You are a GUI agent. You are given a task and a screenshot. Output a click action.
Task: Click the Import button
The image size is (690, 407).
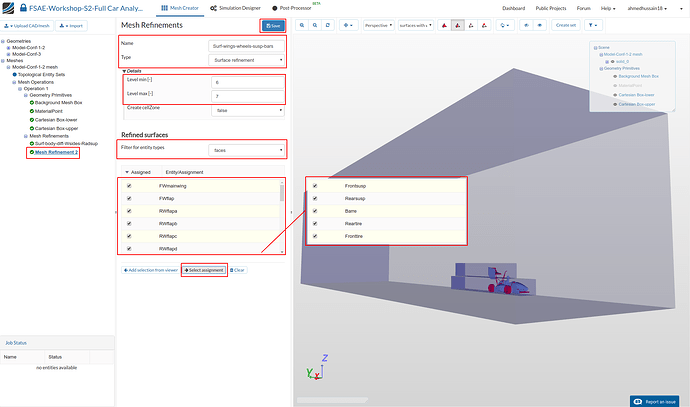pyautogui.click(x=71, y=26)
